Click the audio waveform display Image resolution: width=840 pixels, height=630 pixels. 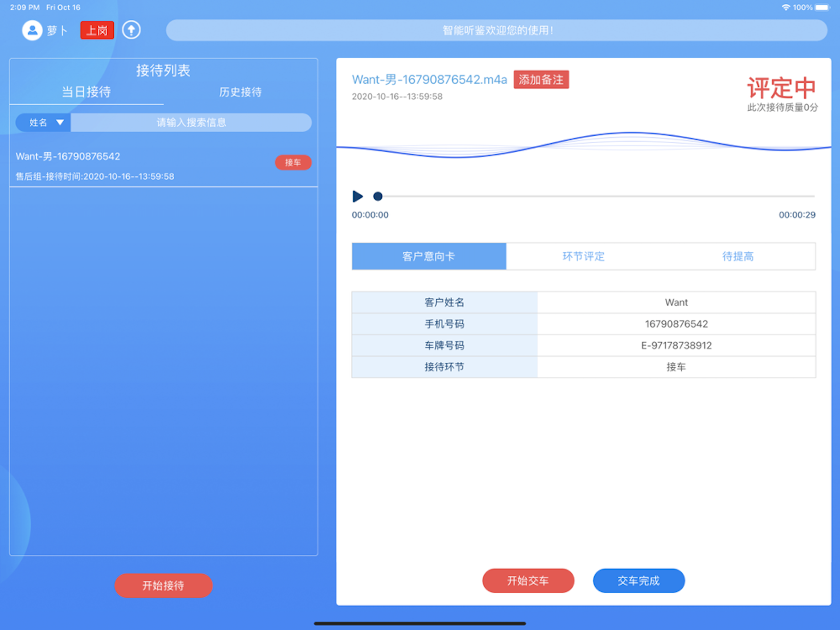pyautogui.click(x=584, y=145)
